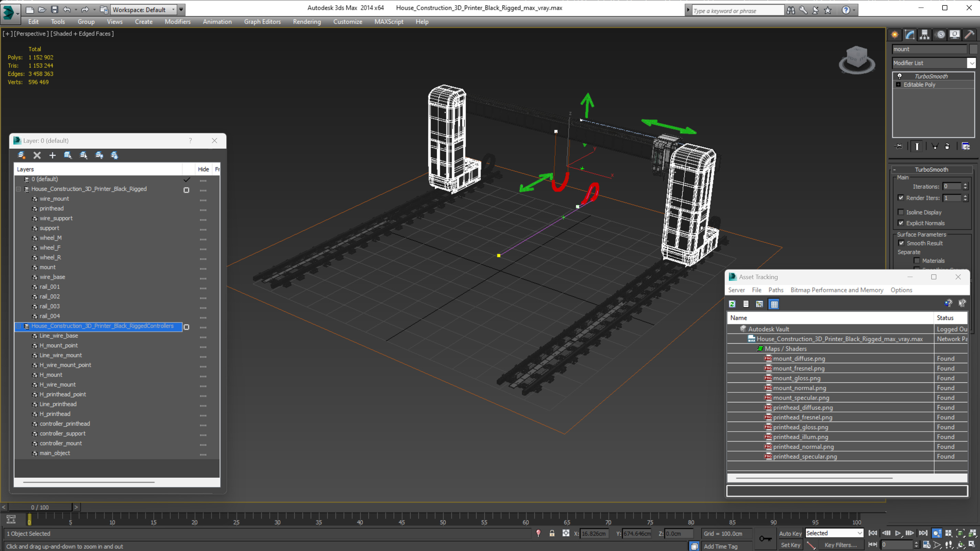Click the Table View icon in Asset Tracking
Image resolution: width=980 pixels, height=551 pixels.
(774, 304)
